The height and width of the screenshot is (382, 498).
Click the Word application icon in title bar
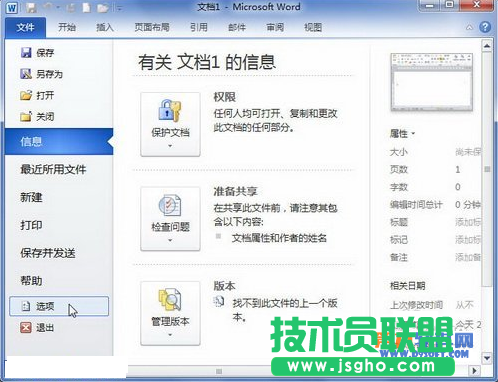pos(12,8)
